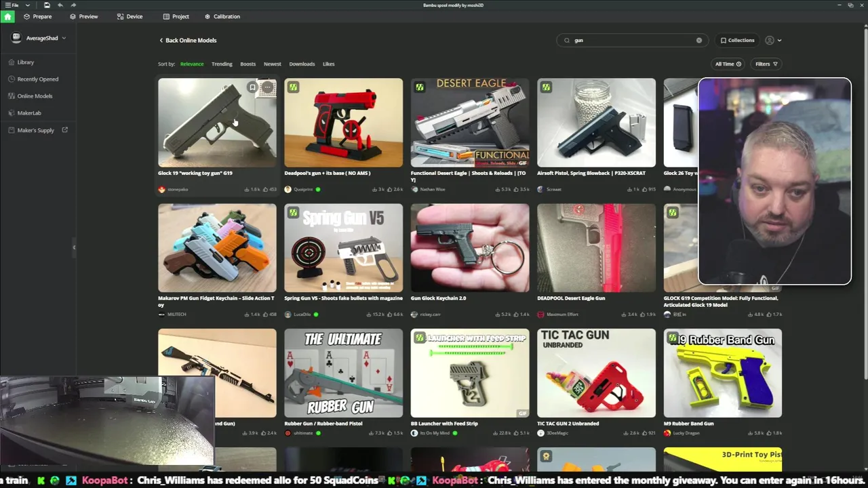Open more options on Glock 19 card
The height and width of the screenshot is (488, 868).
tap(267, 87)
